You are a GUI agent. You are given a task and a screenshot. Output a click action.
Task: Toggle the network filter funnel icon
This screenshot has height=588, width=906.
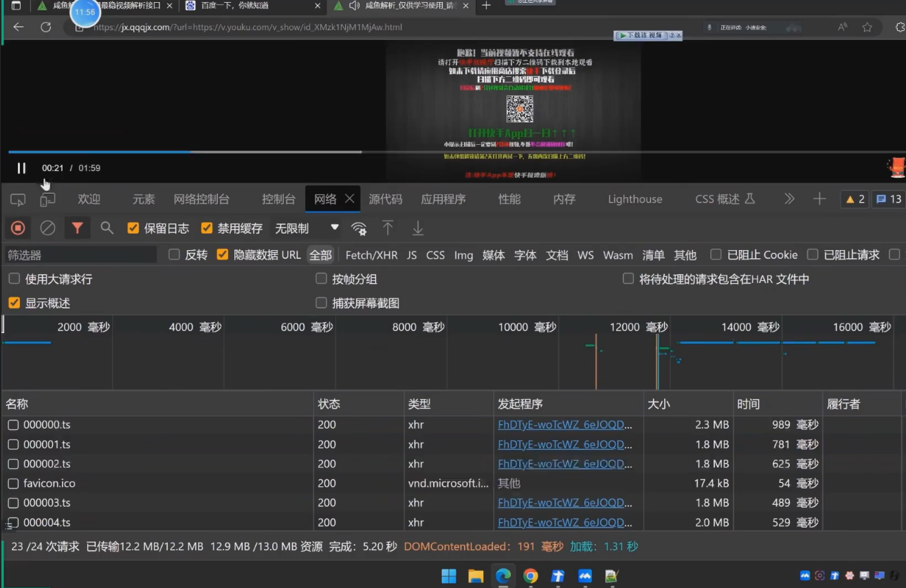[x=78, y=228]
